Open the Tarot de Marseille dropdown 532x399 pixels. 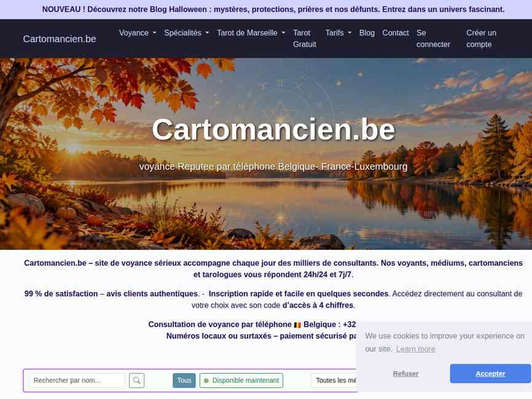point(251,33)
